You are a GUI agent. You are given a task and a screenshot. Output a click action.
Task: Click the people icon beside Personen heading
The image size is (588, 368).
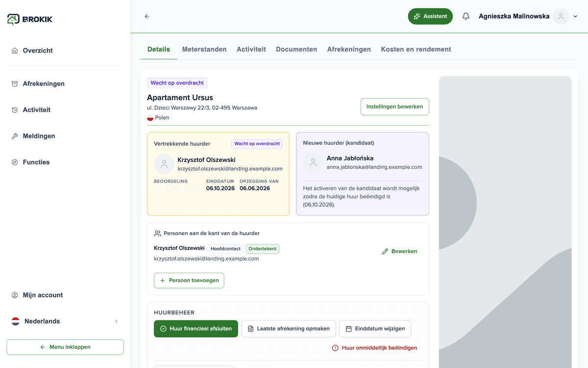pyautogui.click(x=157, y=234)
